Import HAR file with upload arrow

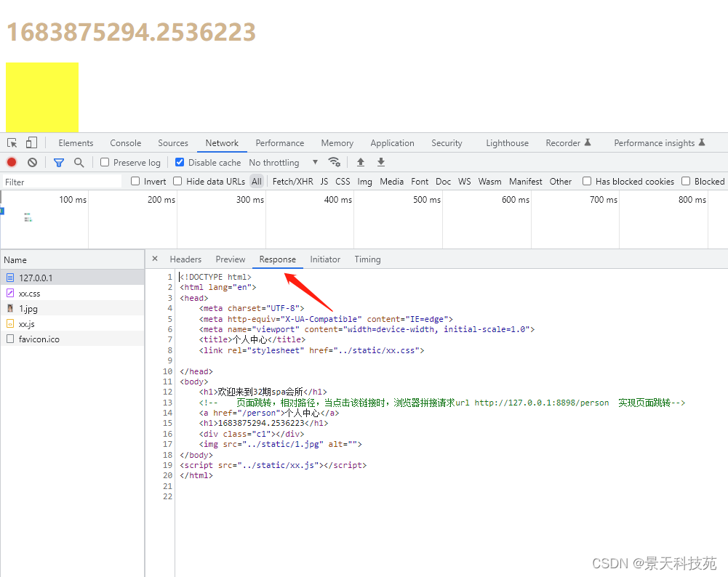pyautogui.click(x=360, y=162)
